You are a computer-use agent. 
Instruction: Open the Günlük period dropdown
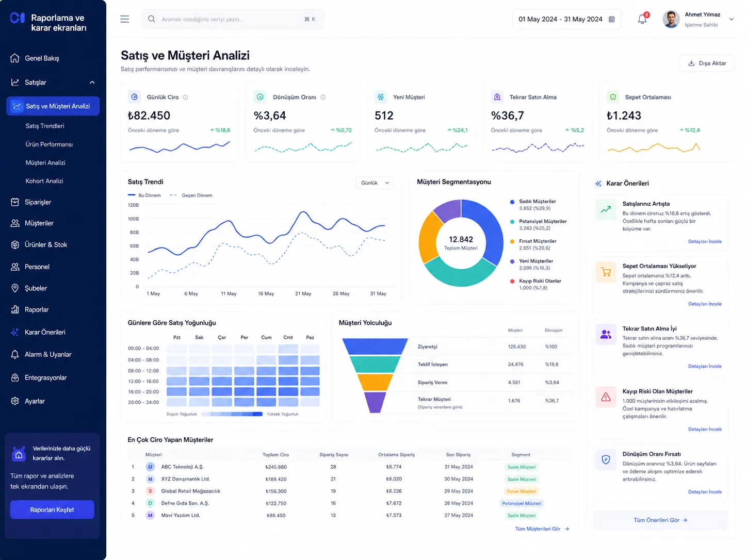tap(375, 183)
